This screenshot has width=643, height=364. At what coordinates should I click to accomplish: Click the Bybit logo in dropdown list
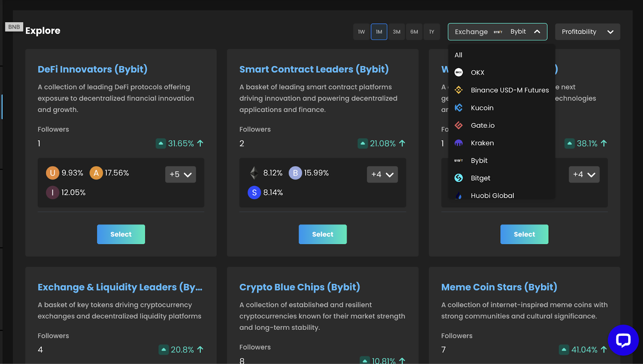point(459,160)
